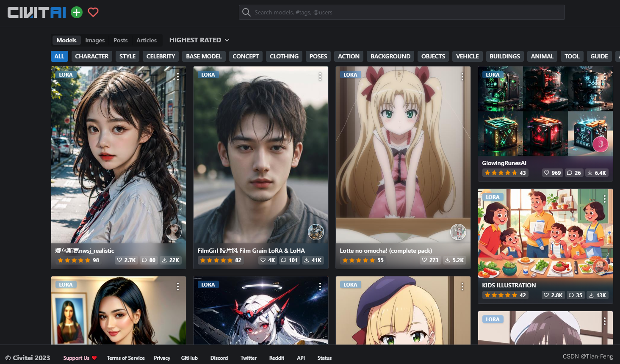Filter by VEHICLE category

(468, 56)
